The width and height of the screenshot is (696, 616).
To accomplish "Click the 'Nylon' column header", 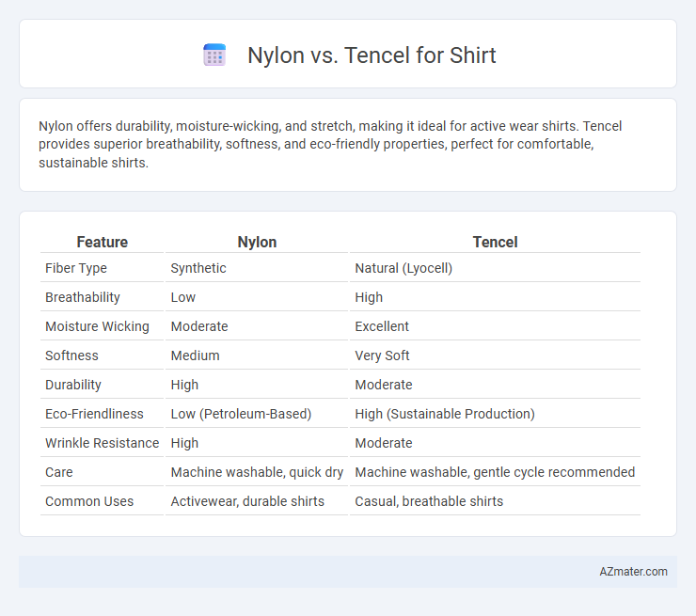I will click(257, 242).
